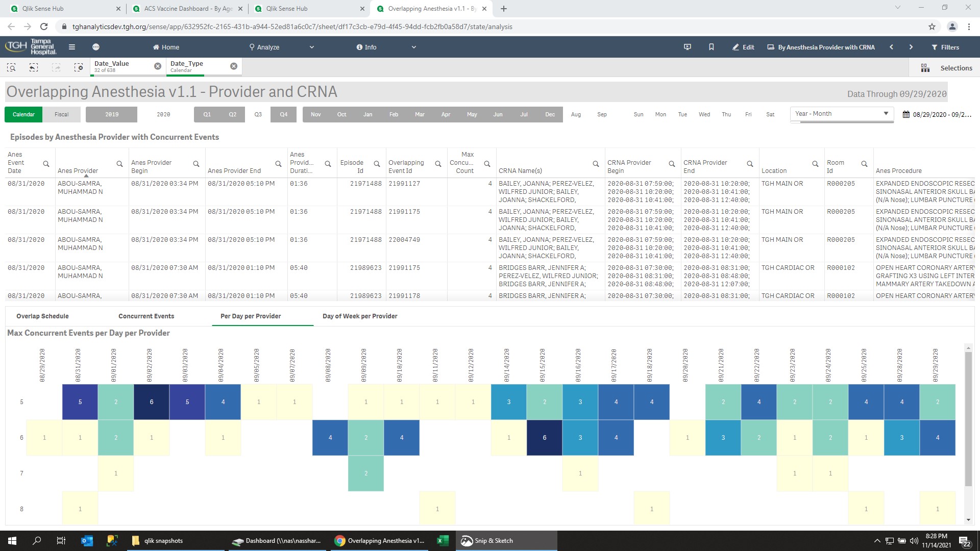The height and width of the screenshot is (551, 980).
Task: Switch calendar mode to Fiscal
Action: point(61,114)
